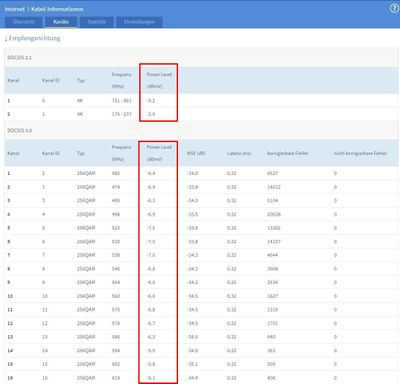Click frequency range 175 - 237 cell
The width and height of the screenshot is (400, 384).
[122, 114]
